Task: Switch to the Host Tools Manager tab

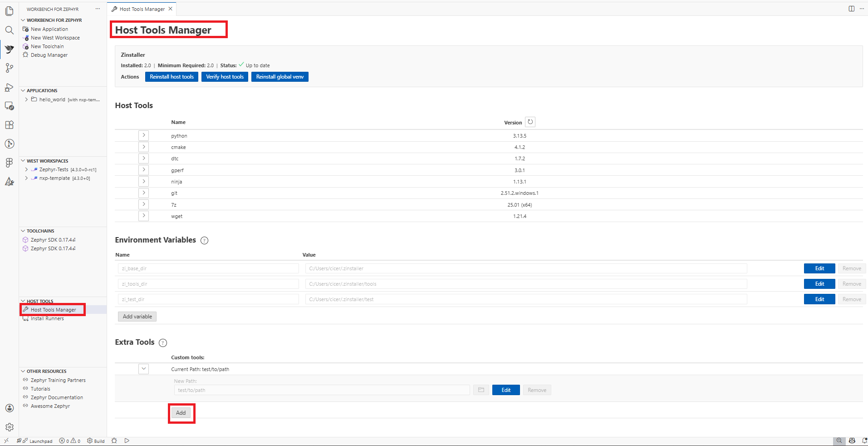Action: (141, 9)
